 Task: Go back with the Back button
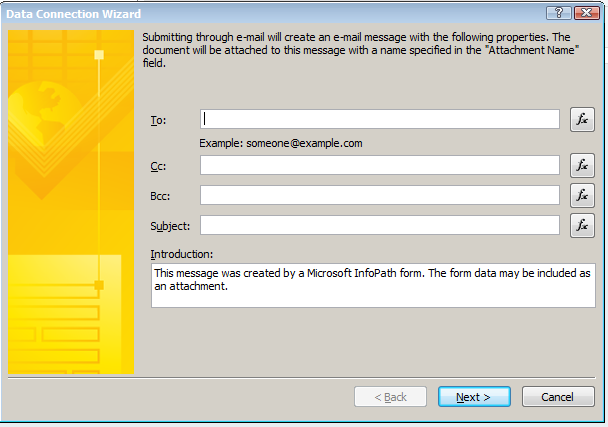click(x=390, y=397)
